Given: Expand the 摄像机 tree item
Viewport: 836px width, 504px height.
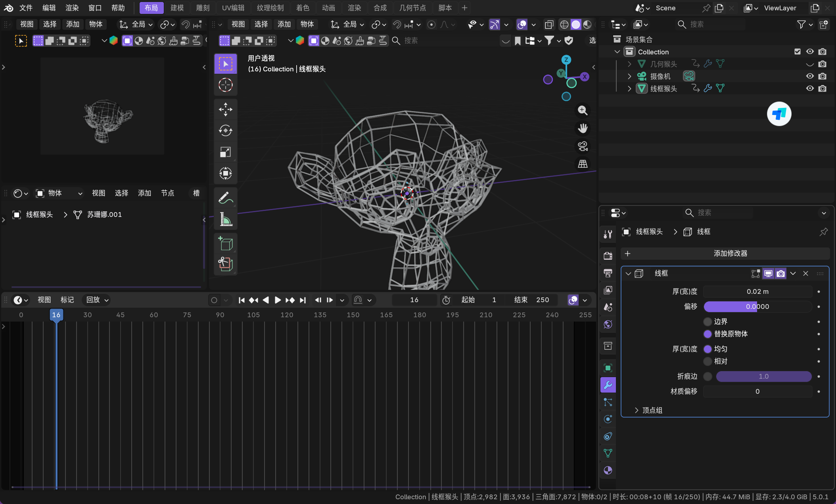Looking at the screenshot, I should click(629, 76).
